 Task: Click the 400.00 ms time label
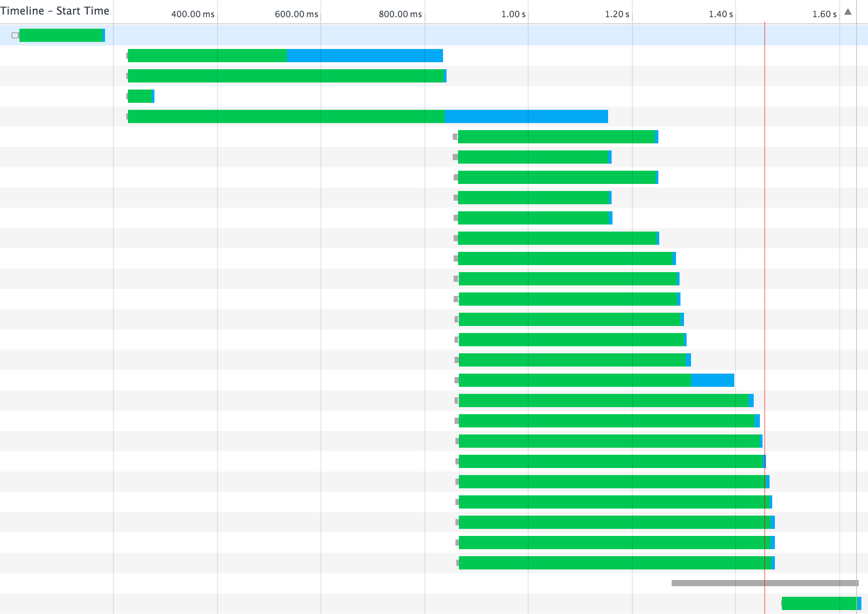click(193, 14)
